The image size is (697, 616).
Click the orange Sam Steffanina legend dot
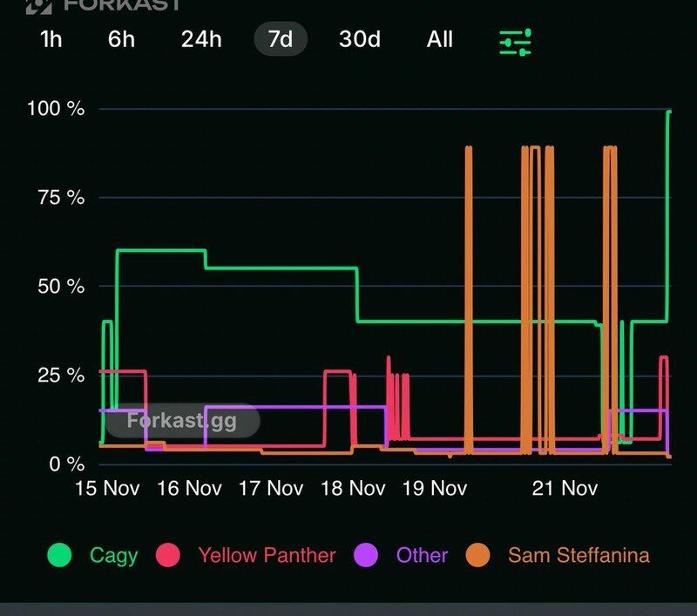tap(477, 555)
